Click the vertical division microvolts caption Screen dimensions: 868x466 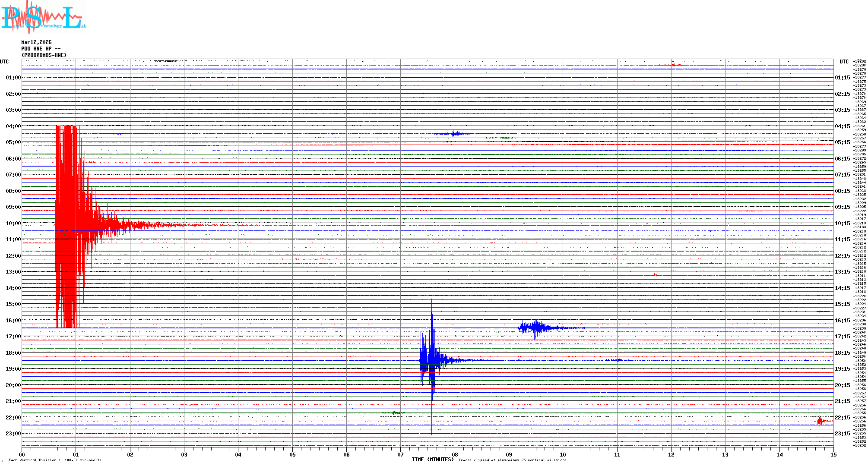55,460
